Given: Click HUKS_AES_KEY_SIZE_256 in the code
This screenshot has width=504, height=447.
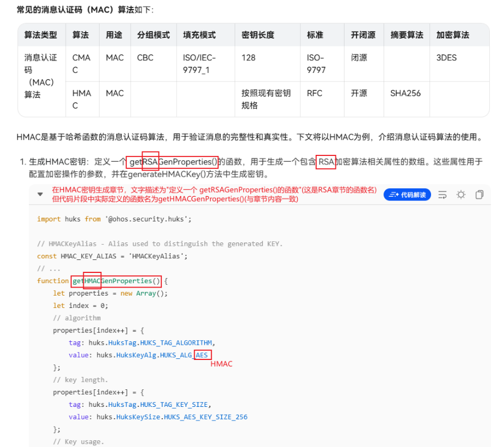Looking at the screenshot, I should point(206,417).
